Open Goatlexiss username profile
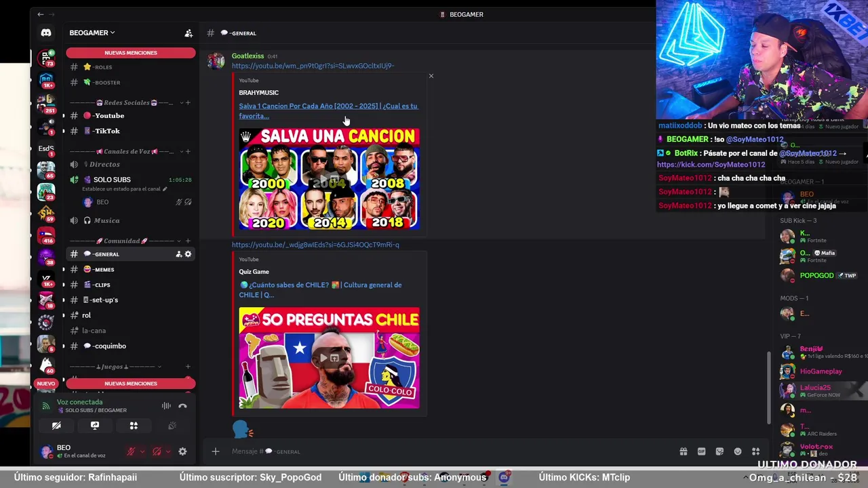The image size is (868, 488). (248, 56)
